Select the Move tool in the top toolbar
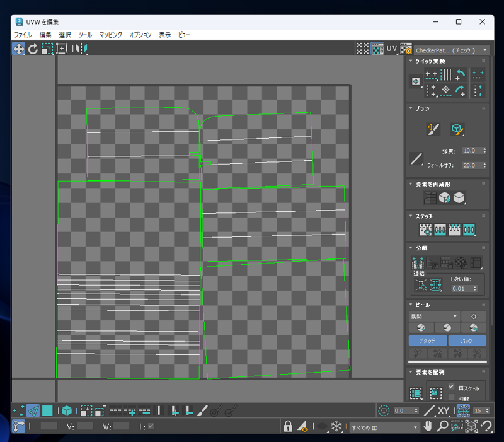Screen dimensions: 504x442 (x=19, y=49)
